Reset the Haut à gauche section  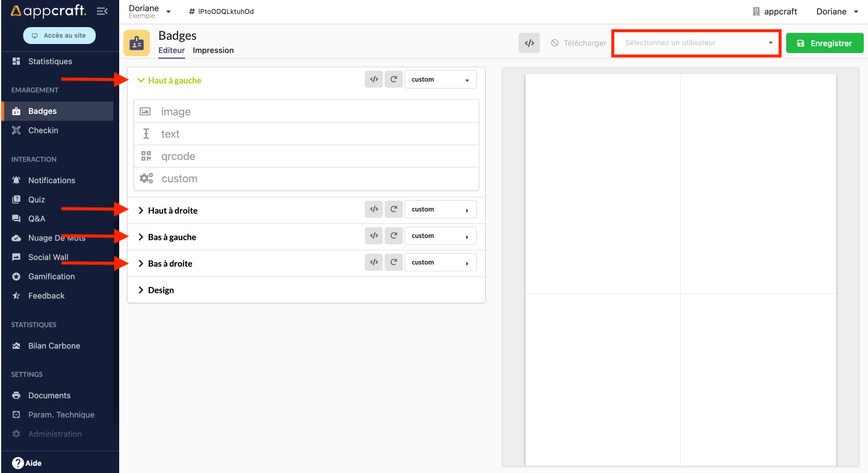point(394,80)
